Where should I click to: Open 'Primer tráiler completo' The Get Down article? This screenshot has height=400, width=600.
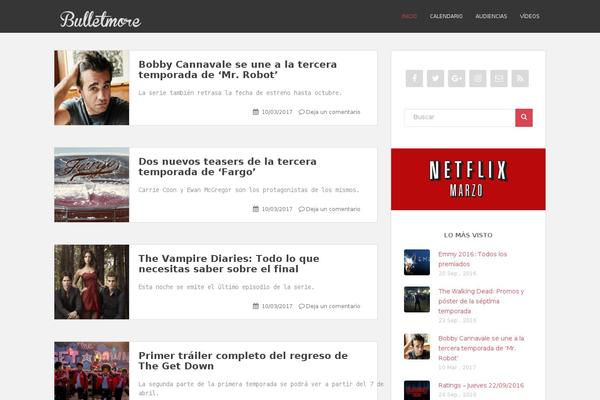click(243, 361)
